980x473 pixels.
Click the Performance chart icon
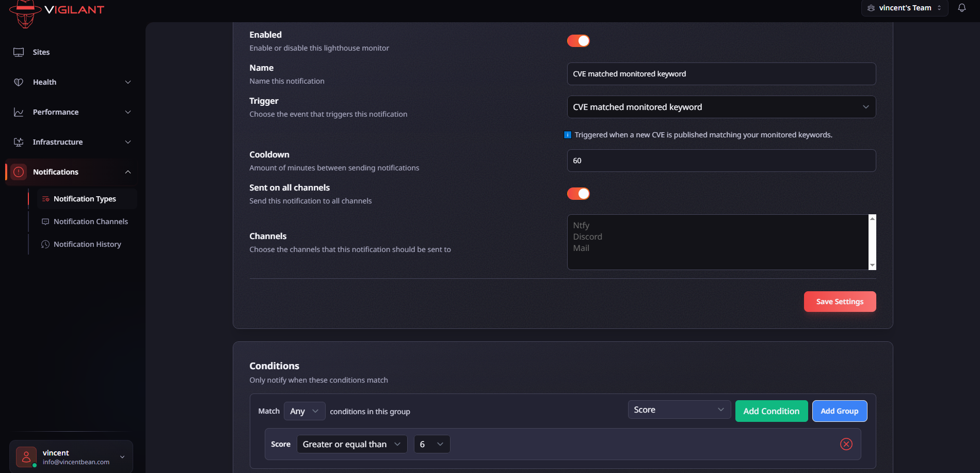point(19,112)
